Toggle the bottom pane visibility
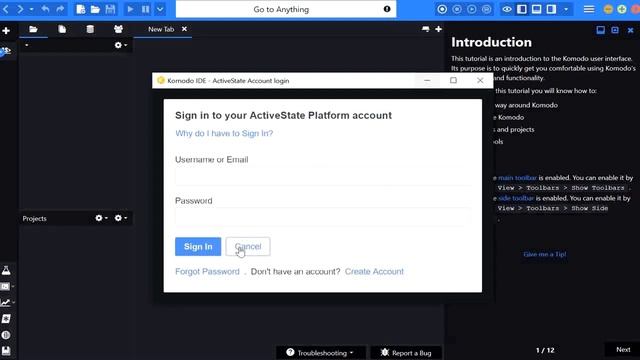This screenshot has width=640, height=360. [x=536, y=9]
